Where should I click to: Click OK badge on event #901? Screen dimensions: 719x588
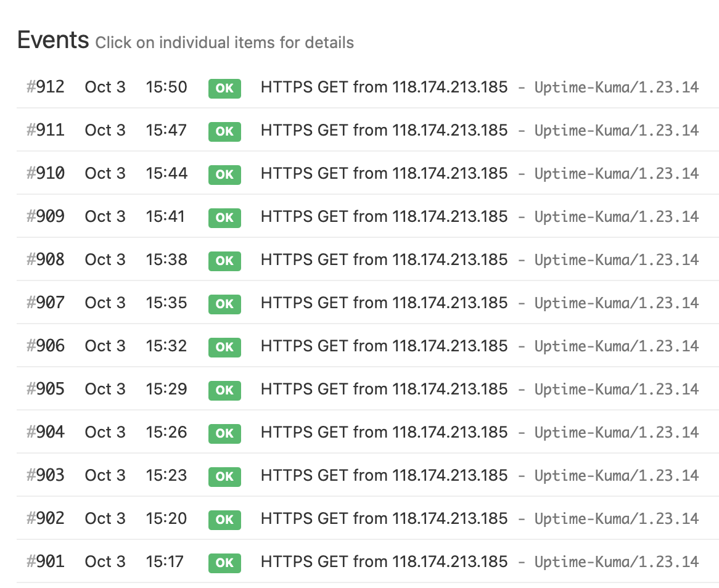(x=224, y=562)
